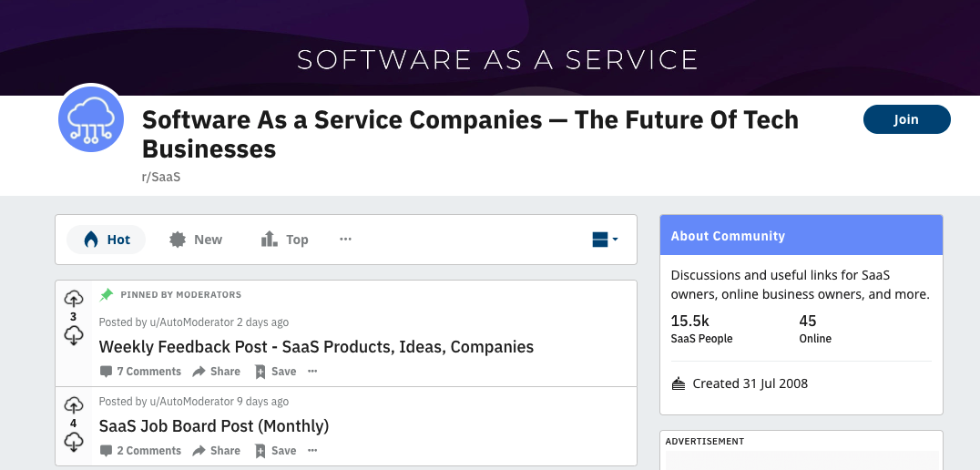Open more options for Weekly Feedback Post
Viewport: 980px width, 470px height.
pyautogui.click(x=312, y=372)
